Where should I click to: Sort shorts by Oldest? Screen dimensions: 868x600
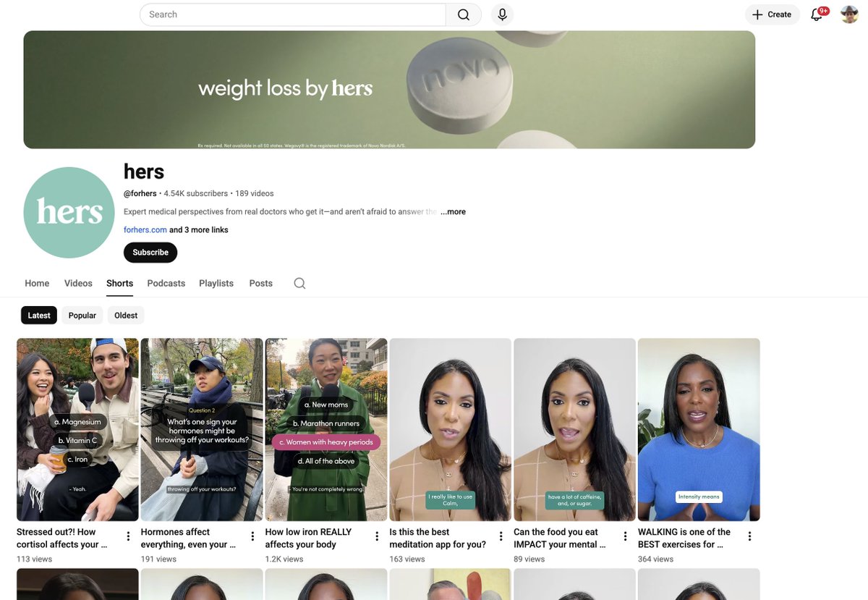click(126, 316)
